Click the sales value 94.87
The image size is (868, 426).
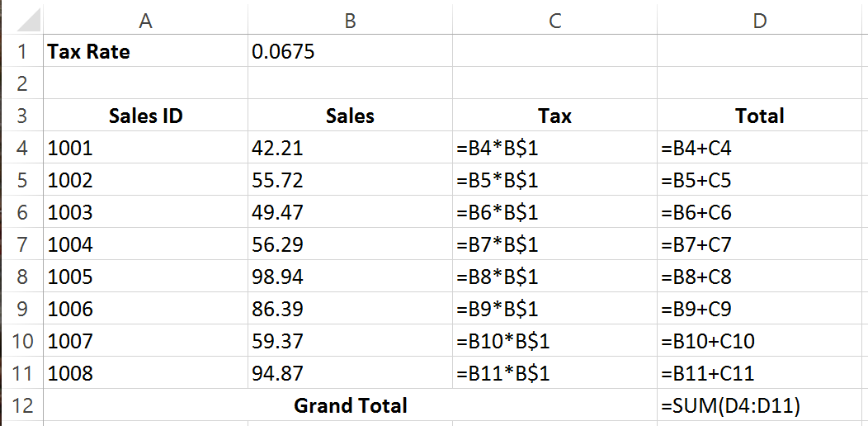click(350, 373)
